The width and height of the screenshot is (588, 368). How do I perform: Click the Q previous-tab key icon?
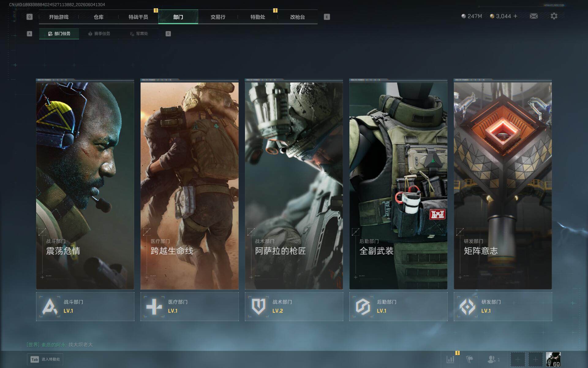(x=29, y=17)
